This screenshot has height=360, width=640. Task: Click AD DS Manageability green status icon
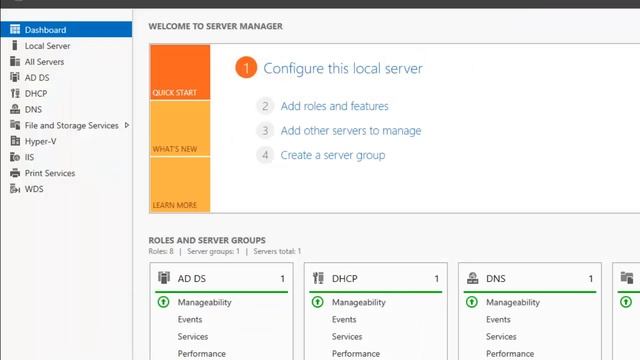point(163,302)
